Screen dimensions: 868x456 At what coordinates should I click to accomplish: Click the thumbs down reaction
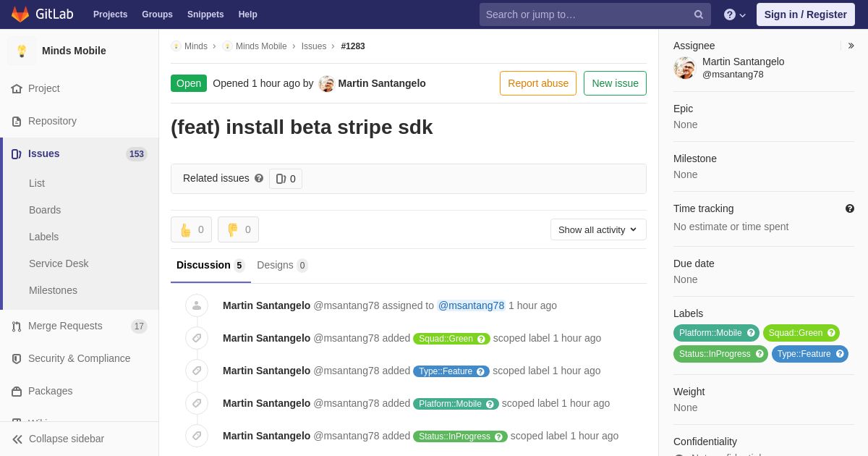pyautogui.click(x=238, y=229)
